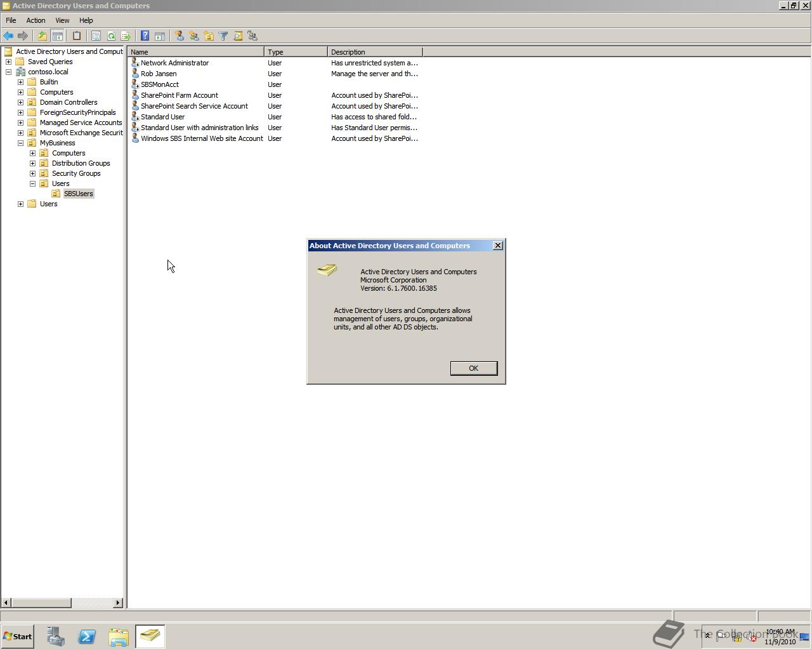Sort list by Description column header
Screen dimensions: 812x650
[375, 52]
